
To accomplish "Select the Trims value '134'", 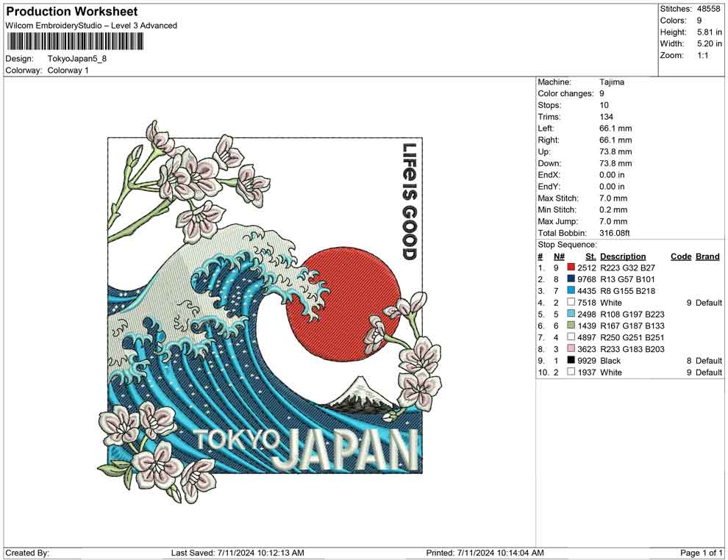I will point(606,117).
